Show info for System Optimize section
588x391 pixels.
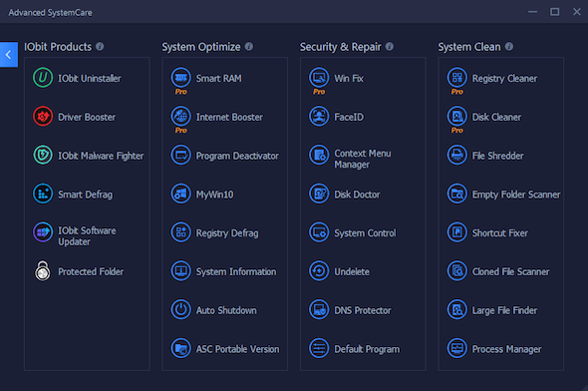tap(249, 47)
